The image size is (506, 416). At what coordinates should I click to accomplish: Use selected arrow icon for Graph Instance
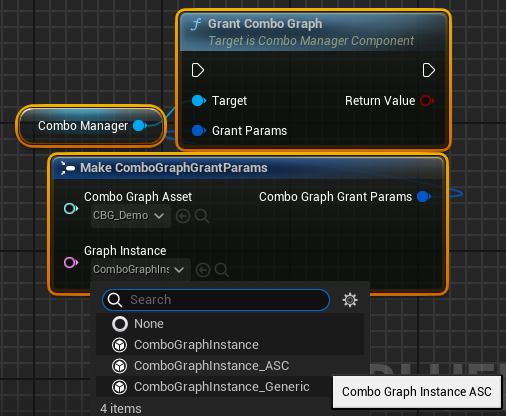tap(203, 270)
